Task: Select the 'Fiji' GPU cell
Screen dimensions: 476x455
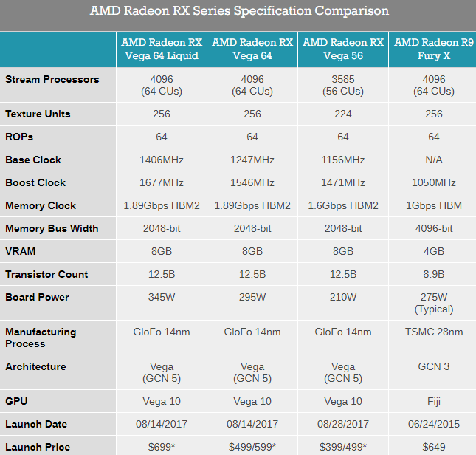Action: (434, 402)
